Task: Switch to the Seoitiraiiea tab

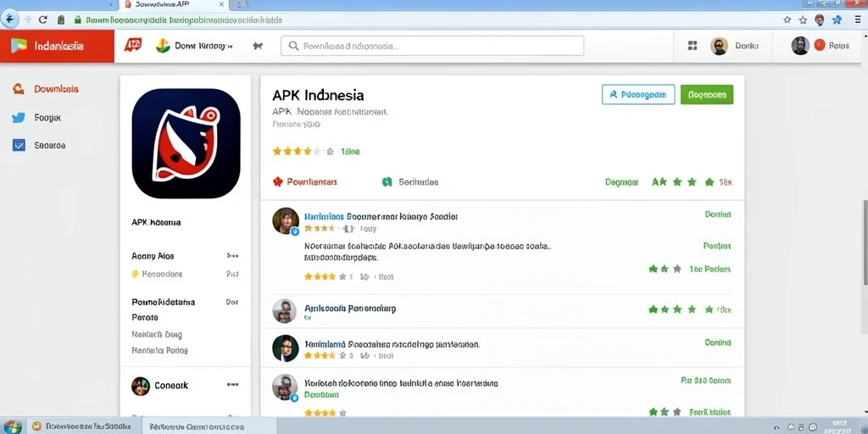Action: point(410,181)
